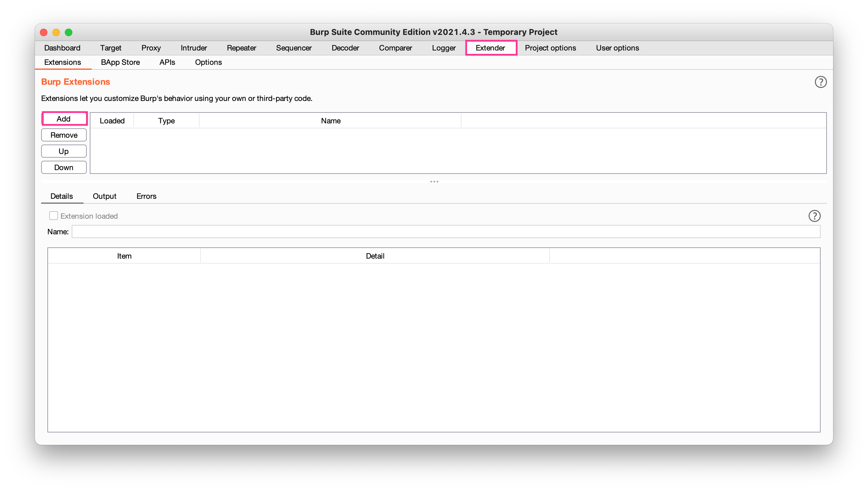The height and width of the screenshot is (491, 868).
Task: Toggle the Extension loaded checkbox
Action: (54, 216)
